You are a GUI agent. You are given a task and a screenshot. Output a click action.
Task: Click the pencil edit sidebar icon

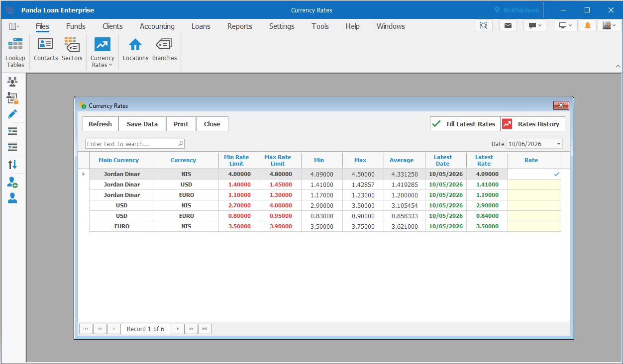pos(12,114)
